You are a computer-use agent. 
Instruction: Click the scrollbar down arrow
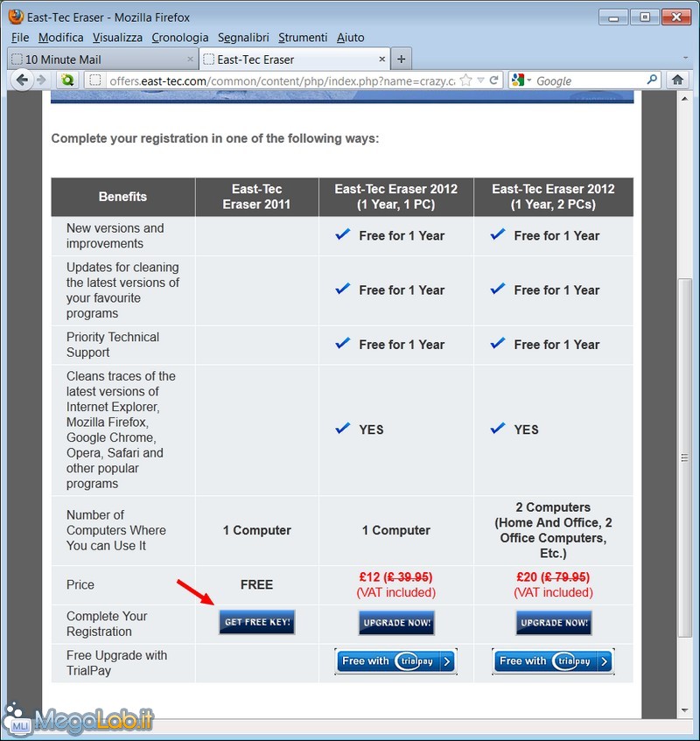[x=684, y=710]
